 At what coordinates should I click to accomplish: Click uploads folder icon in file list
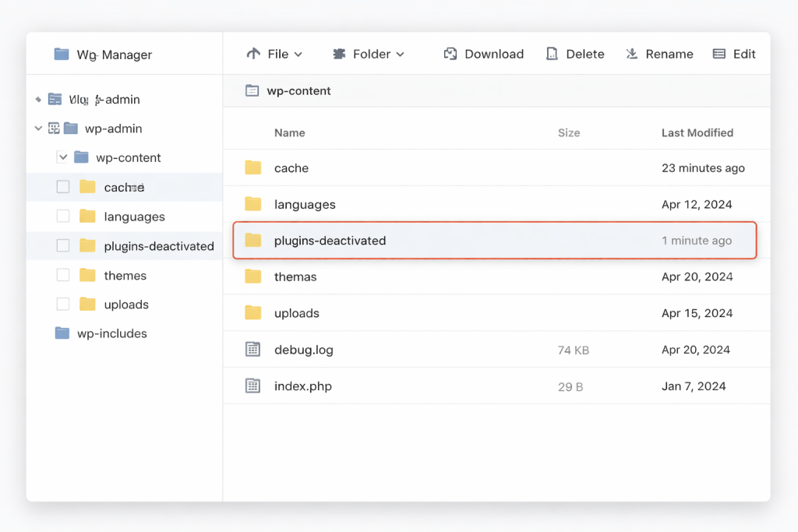click(253, 313)
